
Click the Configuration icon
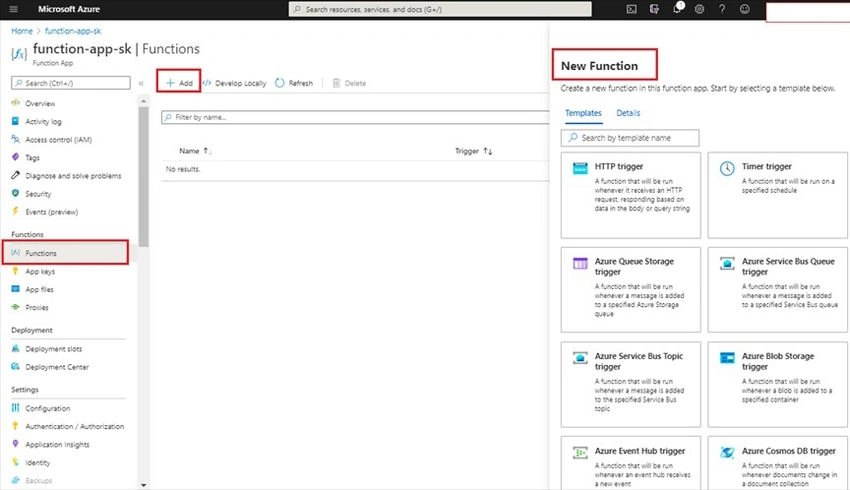[15, 408]
